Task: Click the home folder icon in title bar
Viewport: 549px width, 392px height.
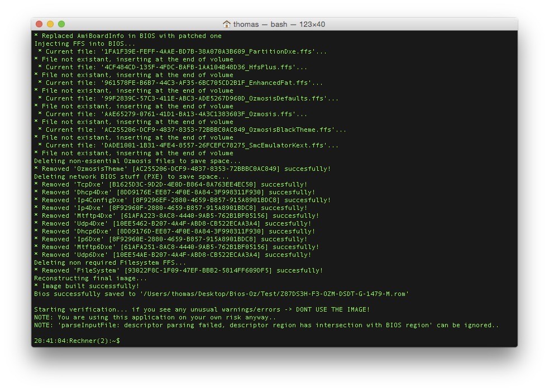Action: [x=227, y=24]
